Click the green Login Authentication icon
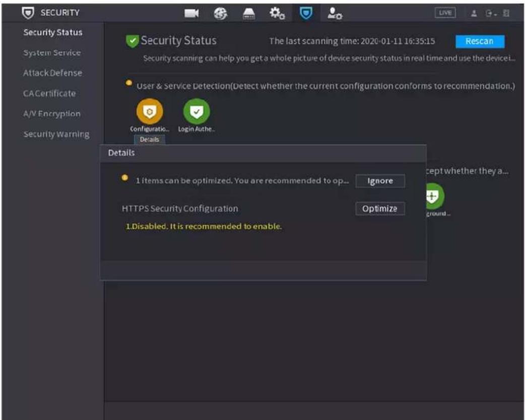 [196, 111]
